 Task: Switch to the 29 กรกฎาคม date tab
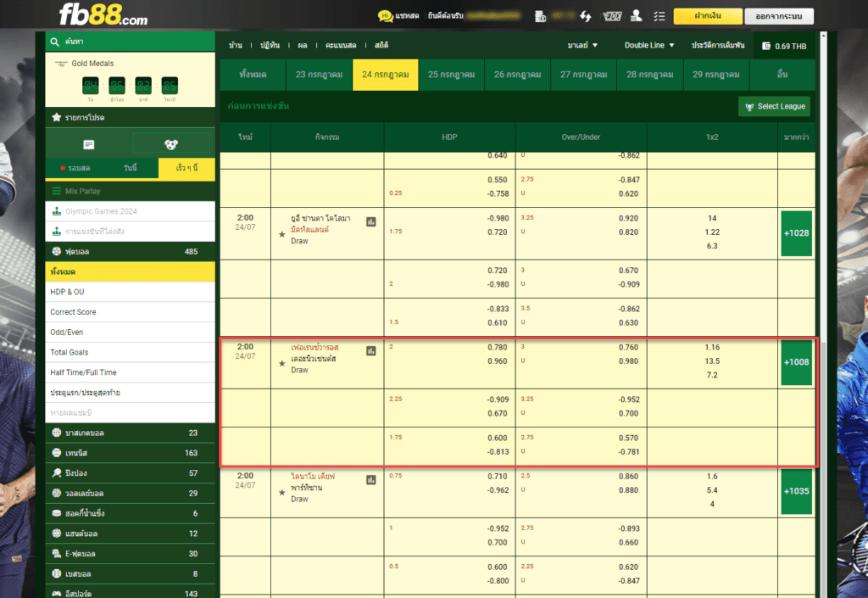click(x=715, y=75)
